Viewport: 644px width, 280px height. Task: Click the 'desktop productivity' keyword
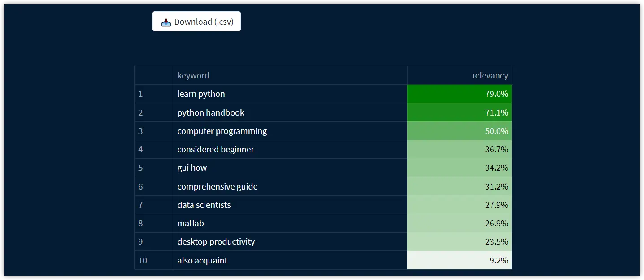pyautogui.click(x=216, y=241)
